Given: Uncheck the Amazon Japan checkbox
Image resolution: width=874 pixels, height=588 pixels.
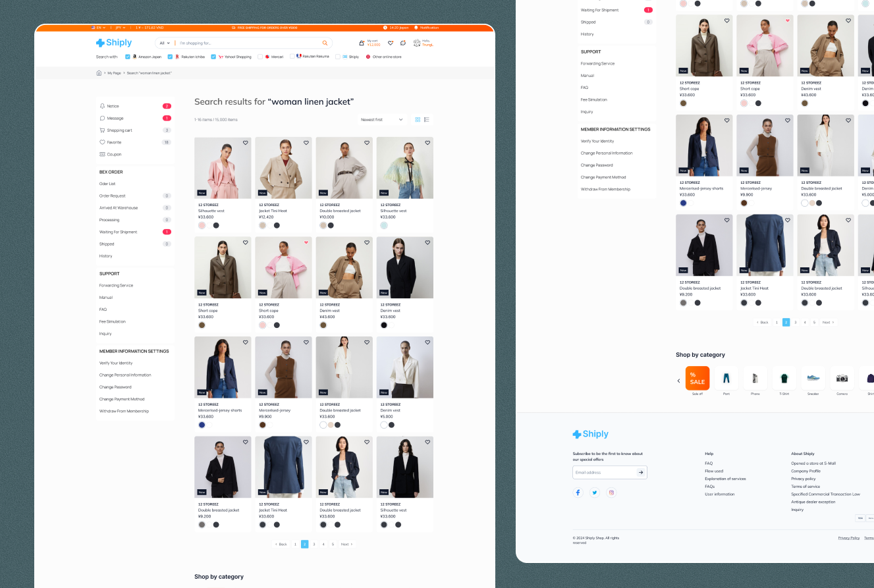Looking at the screenshot, I should pos(128,57).
